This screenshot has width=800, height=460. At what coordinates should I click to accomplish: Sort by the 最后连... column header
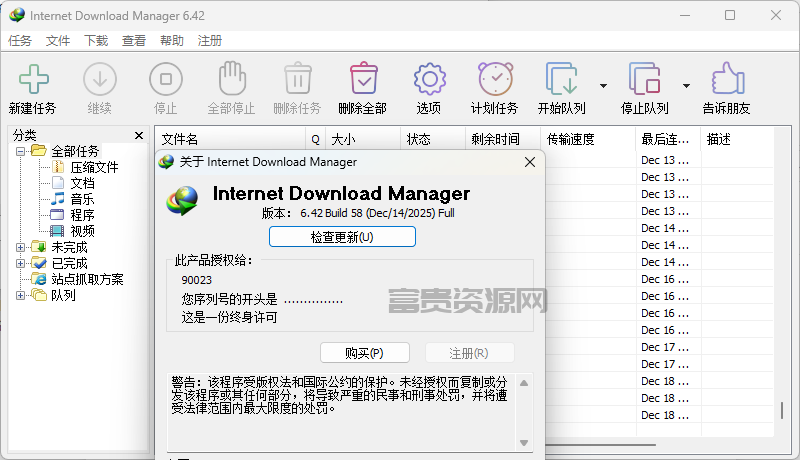(668, 139)
